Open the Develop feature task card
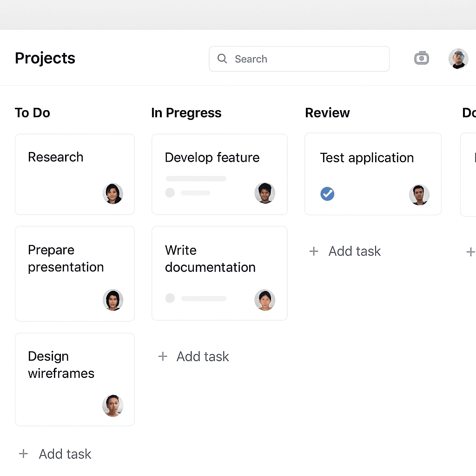This screenshot has height=476, width=476. pyautogui.click(x=219, y=174)
